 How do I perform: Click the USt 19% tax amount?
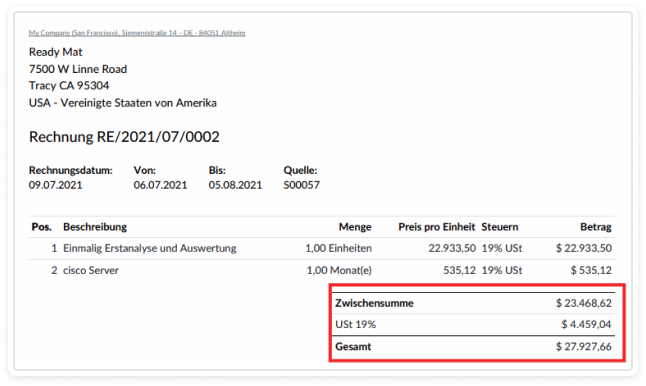[x=586, y=325]
